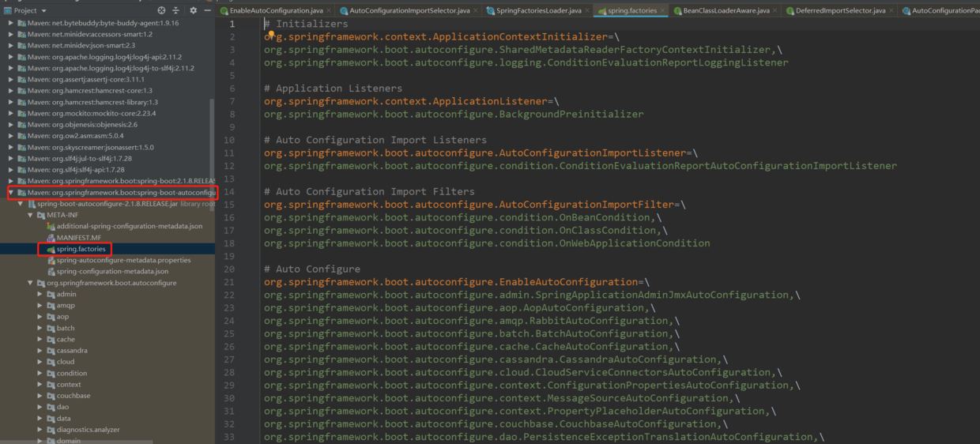Open spring-configuration-metadata.json file
This screenshot has height=444, width=980.
(x=113, y=271)
